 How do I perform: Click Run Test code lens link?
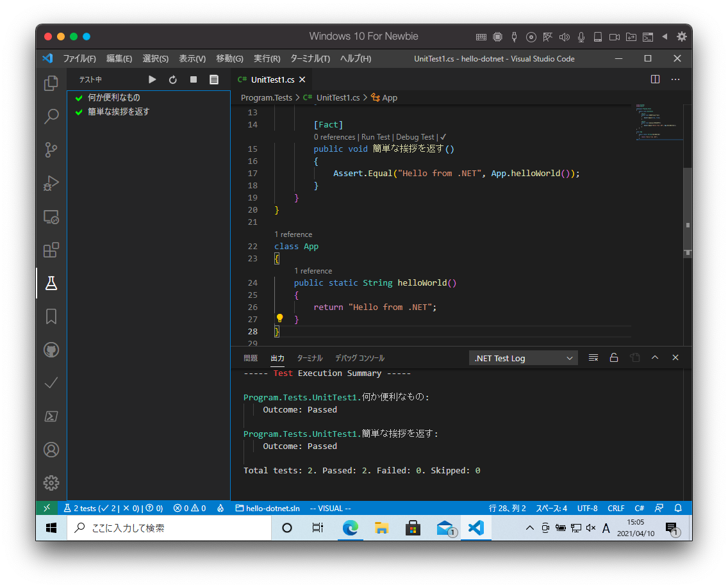pos(376,137)
